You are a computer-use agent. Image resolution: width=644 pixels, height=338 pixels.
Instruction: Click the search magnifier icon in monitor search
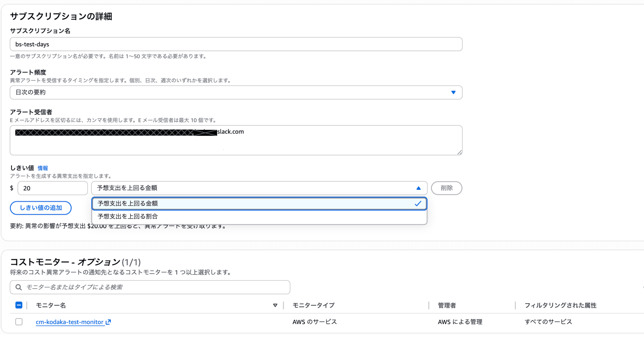(x=19, y=287)
